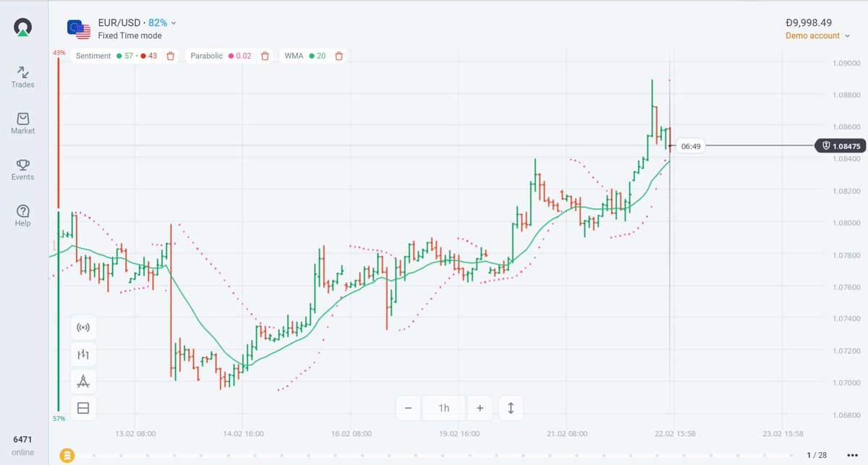
Task: Click the red 43% sentiment bar
Action: pyautogui.click(x=59, y=133)
